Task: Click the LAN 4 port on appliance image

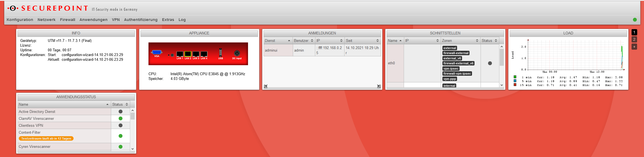Action: coord(204,54)
